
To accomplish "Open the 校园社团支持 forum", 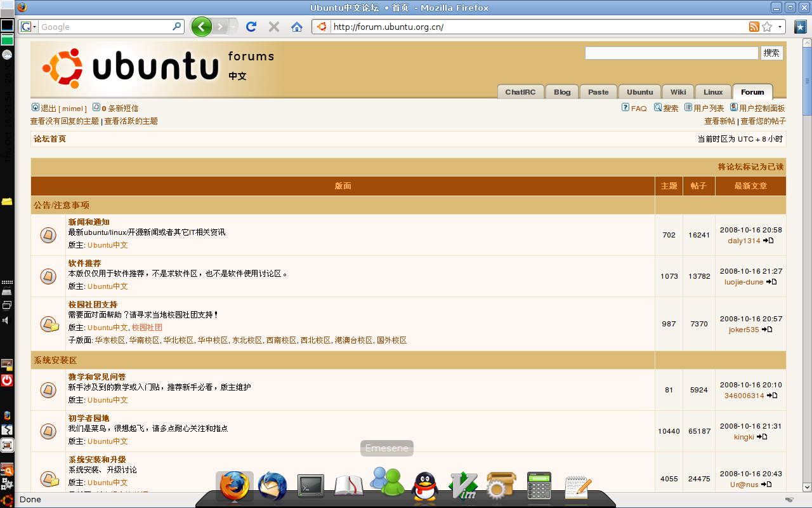I will tap(93, 305).
